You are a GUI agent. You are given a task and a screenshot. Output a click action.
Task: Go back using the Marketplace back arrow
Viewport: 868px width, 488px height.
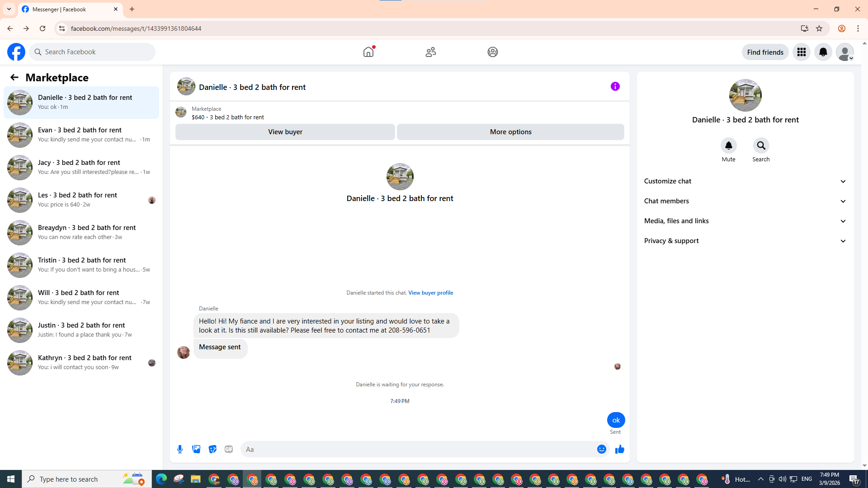coord(14,77)
